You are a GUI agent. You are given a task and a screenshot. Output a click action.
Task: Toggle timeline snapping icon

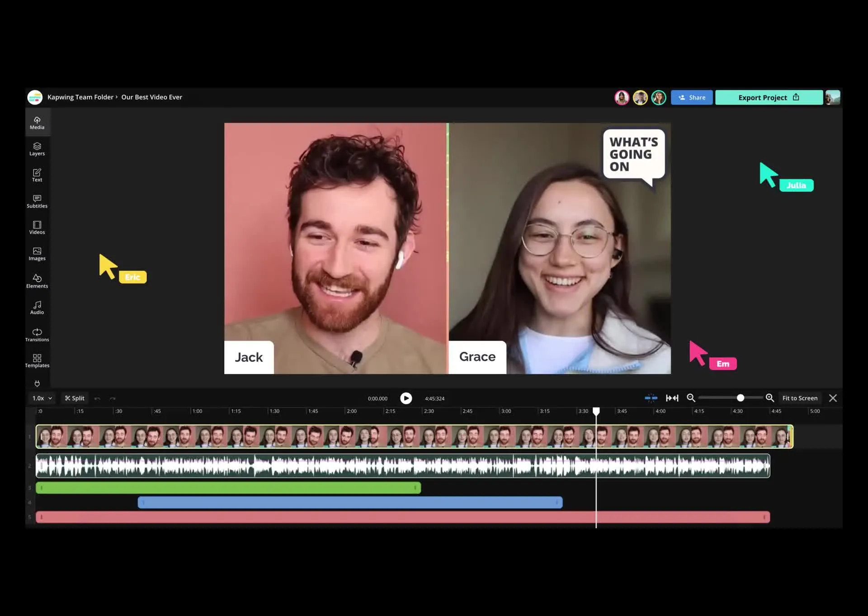pos(651,398)
